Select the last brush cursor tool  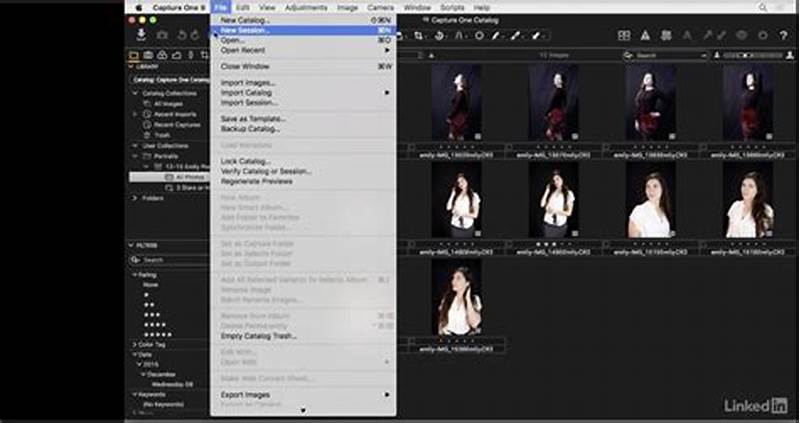(x=536, y=36)
